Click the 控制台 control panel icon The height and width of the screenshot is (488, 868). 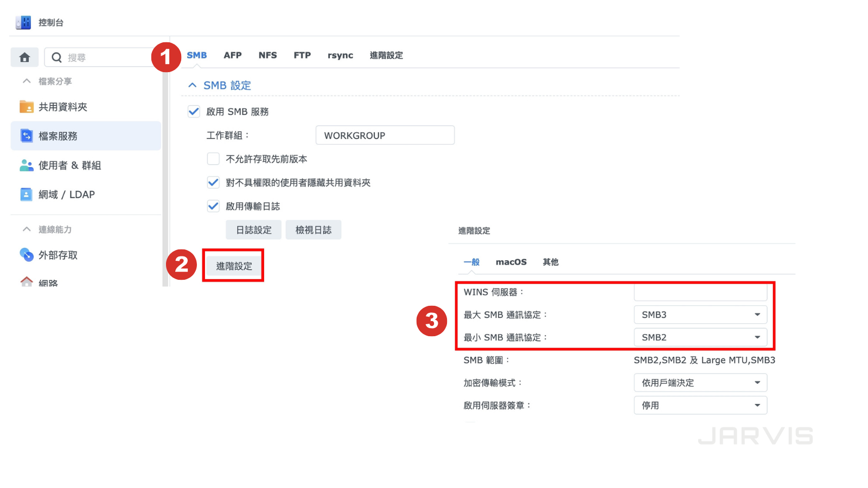click(23, 22)
